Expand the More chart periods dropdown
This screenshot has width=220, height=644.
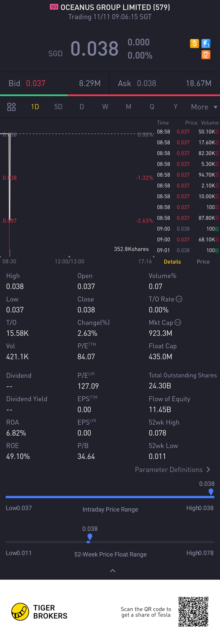pyautogui.click(x=204, y=107)
